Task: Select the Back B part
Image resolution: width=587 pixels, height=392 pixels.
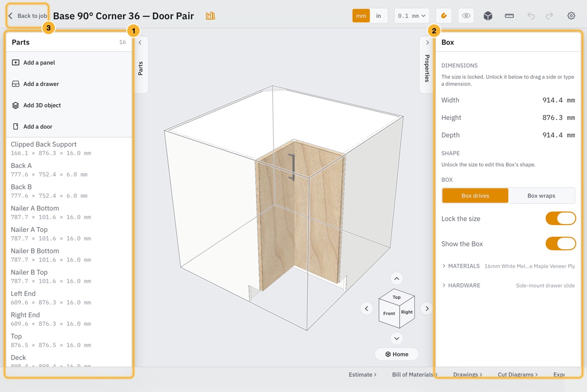Action: pos(69,191)
